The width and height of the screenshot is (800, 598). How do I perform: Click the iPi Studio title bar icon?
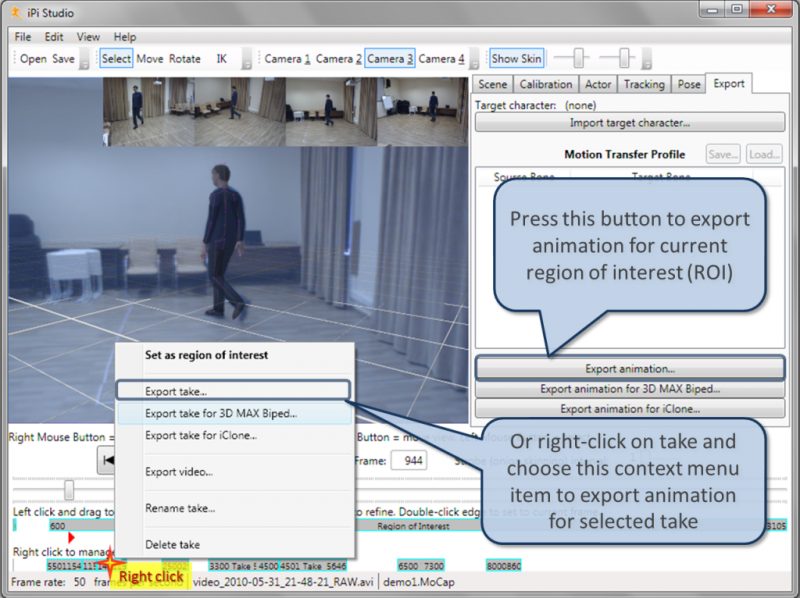[16, 13]
